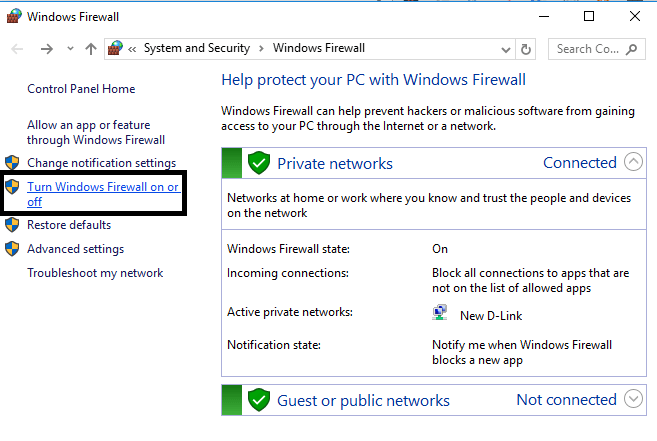Click the Refresh button in address bar
Screen dimensions: 657x441
pos(528,48)
